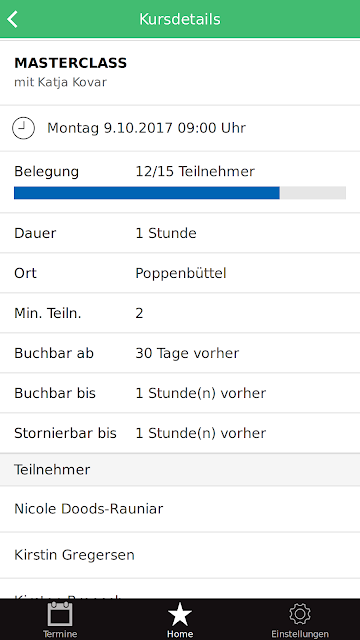Click the Teilnehmer section header
Viewport: 360px width, 640px height.
[180, 469]
